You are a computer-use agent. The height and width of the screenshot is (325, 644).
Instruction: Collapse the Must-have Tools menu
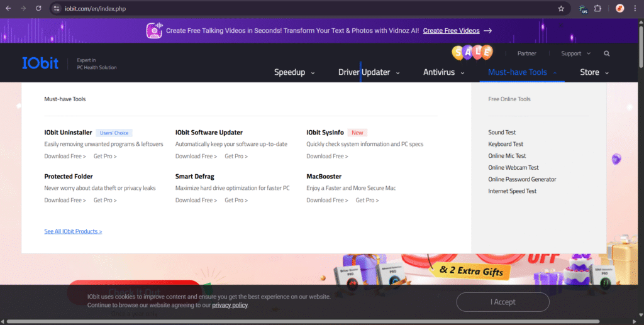522,72
